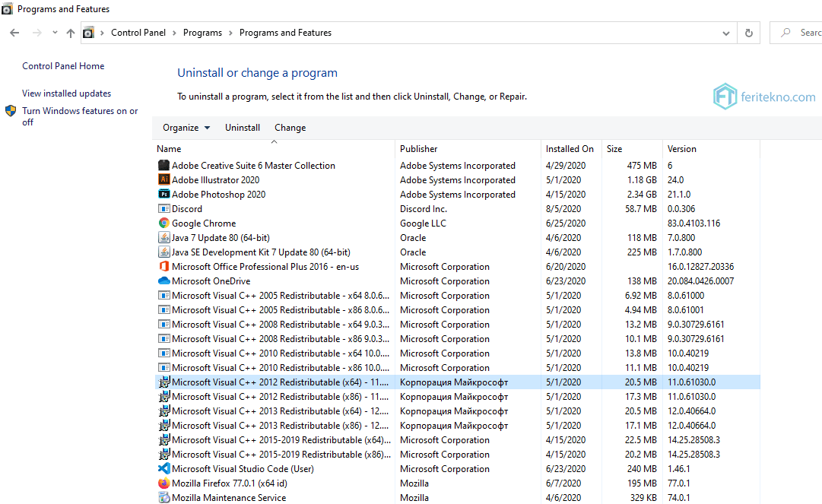
Task: Select Java SE Development Kit 7 name text
Action: (261, 252)
